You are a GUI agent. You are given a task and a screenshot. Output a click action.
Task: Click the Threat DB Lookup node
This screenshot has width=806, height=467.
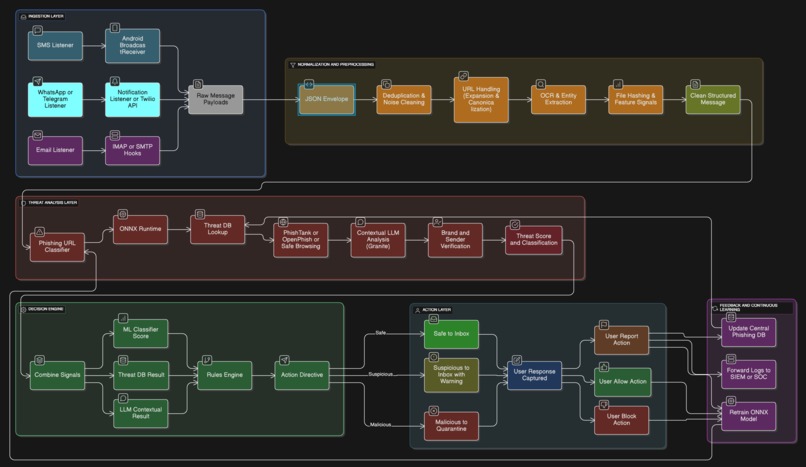point(217,229)
